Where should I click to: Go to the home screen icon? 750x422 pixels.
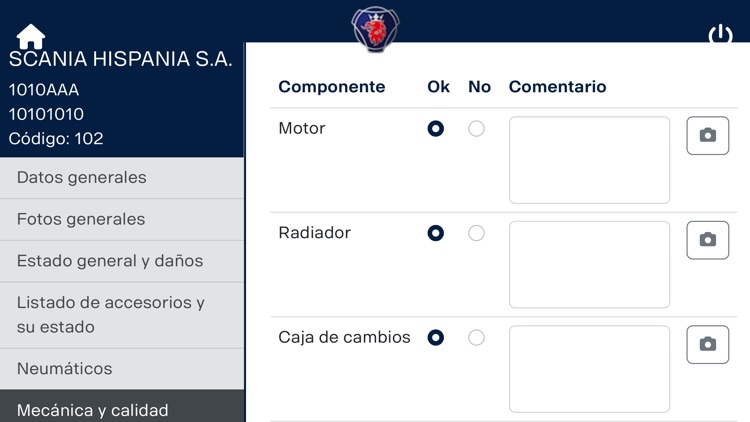pos(31,36)
